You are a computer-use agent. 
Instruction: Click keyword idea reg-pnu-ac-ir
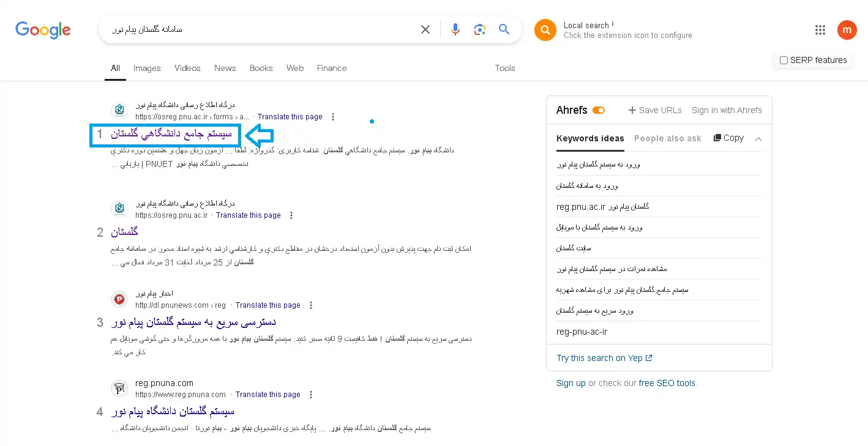coord(582,332)
